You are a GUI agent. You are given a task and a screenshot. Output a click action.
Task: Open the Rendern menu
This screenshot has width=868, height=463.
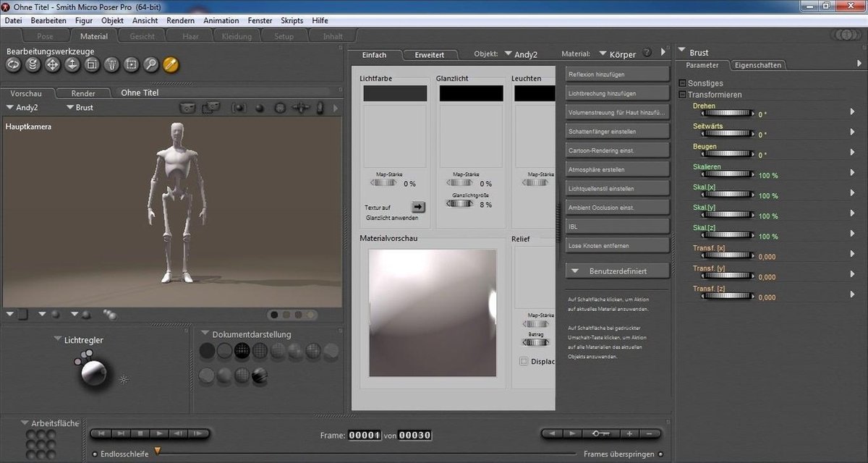(x=180, y=20)
